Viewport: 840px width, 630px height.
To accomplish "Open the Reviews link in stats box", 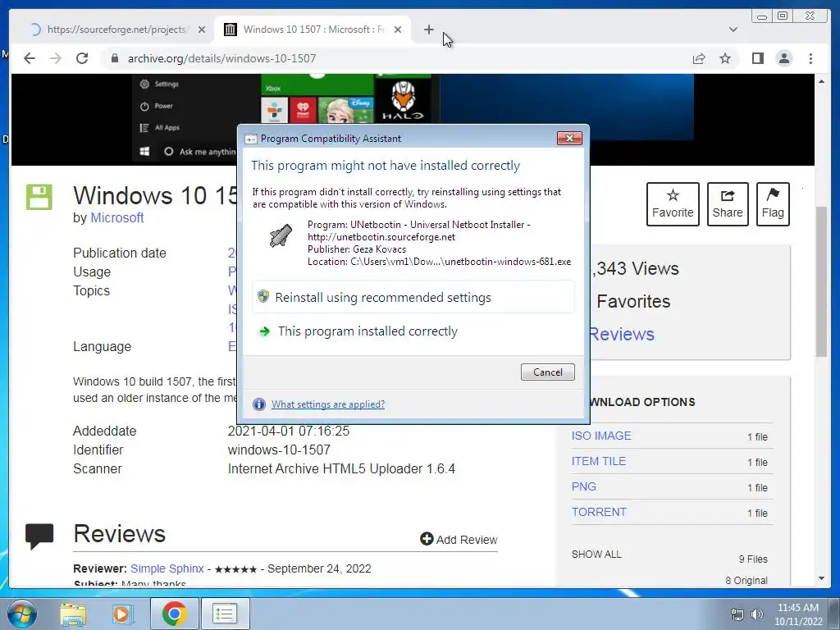I will 622,334.
